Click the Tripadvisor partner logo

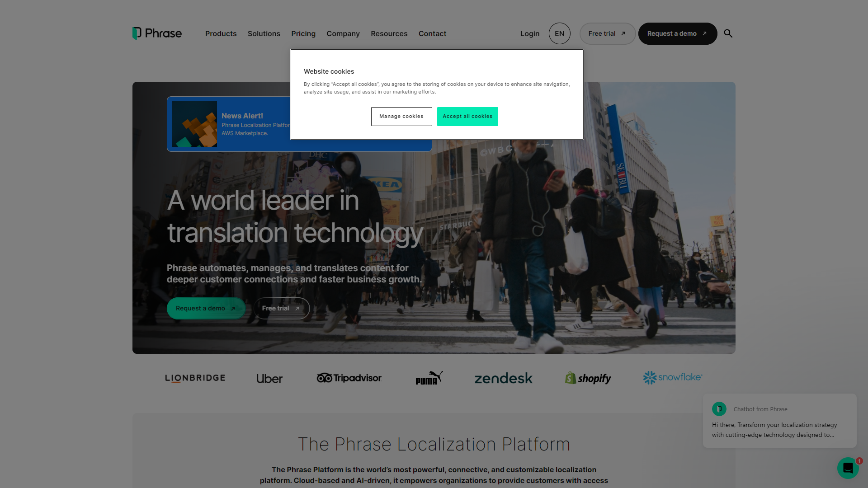[349, 377]
